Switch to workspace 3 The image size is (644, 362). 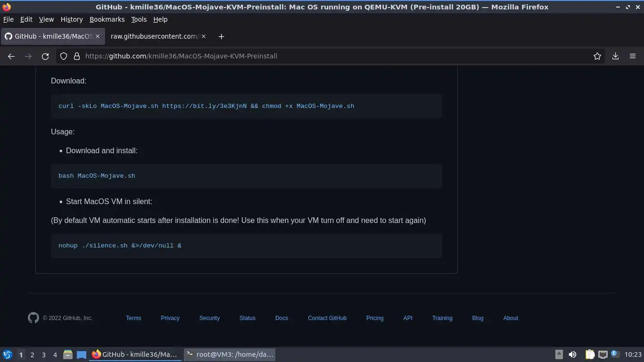tap(43, 354)
